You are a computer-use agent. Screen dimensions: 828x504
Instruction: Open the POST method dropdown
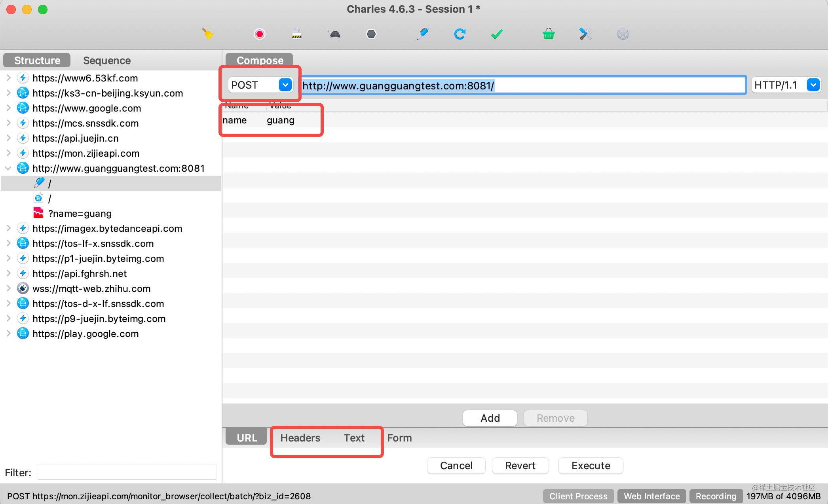pos(285,85)
